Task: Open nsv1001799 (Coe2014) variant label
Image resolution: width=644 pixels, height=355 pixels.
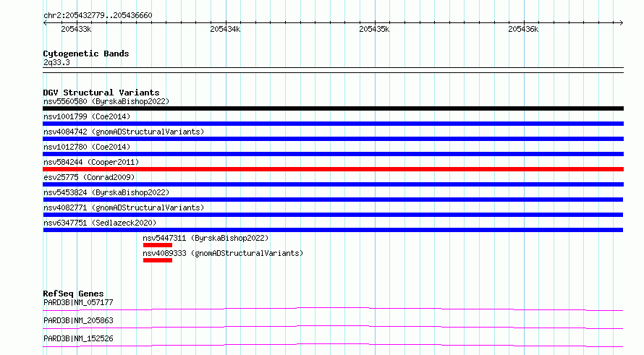Action: pos(87,116)
